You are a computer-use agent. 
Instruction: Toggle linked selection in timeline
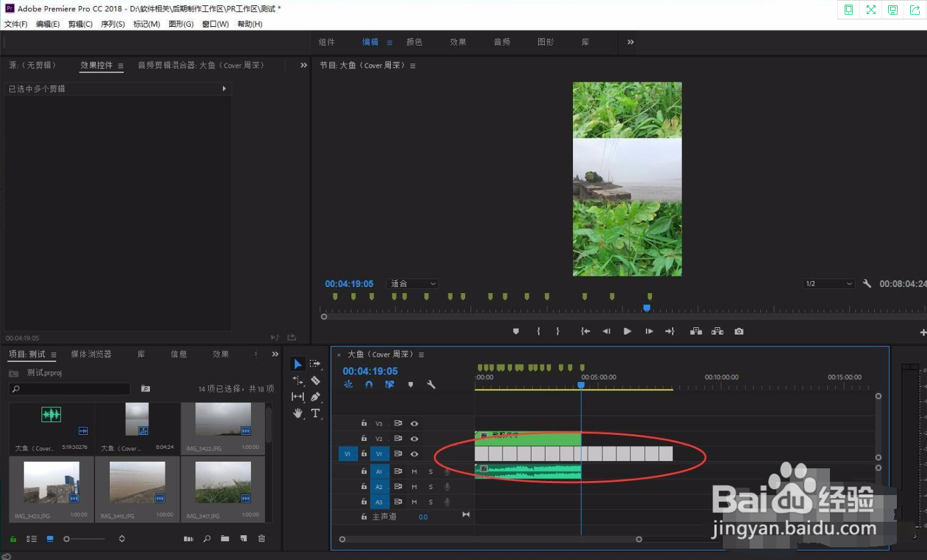[x=390, y=385]
